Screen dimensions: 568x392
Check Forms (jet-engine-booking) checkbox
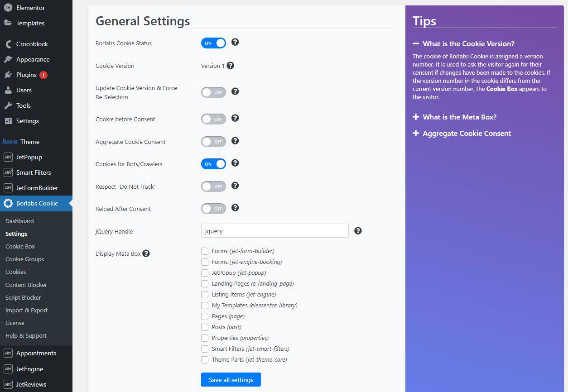[205, 262]
